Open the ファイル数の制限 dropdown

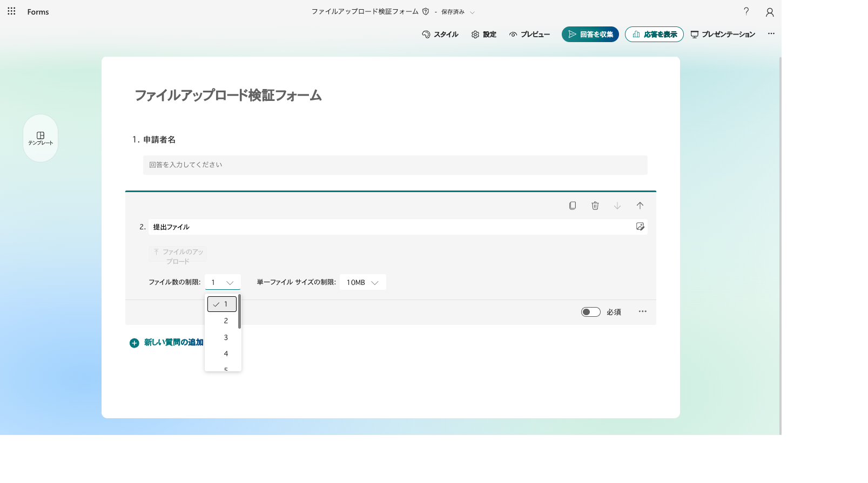point(223,282)
